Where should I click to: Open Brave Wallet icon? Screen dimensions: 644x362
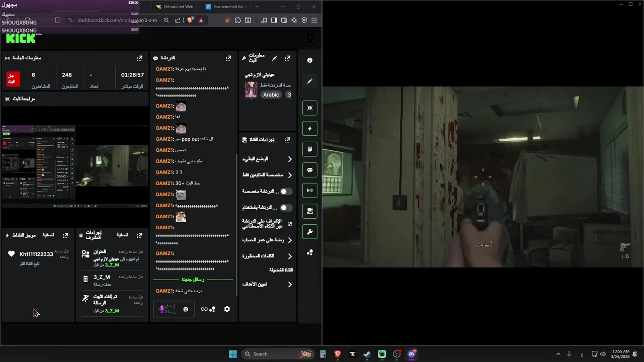point(284,20)
